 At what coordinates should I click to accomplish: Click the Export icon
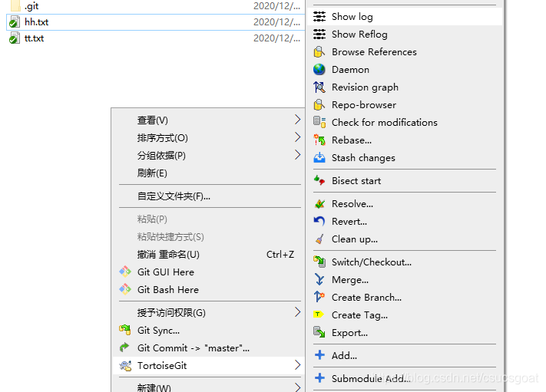(x=319, y=332)
